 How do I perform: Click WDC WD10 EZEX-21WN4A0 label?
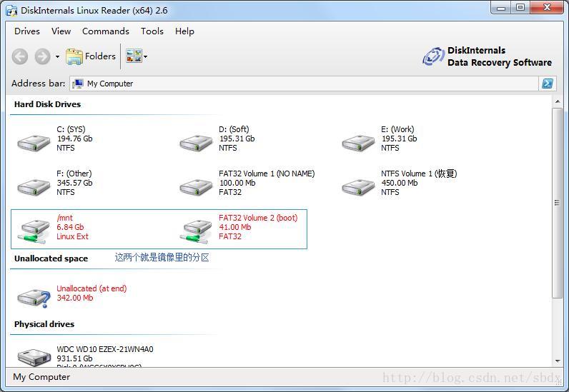coord(105,349)
